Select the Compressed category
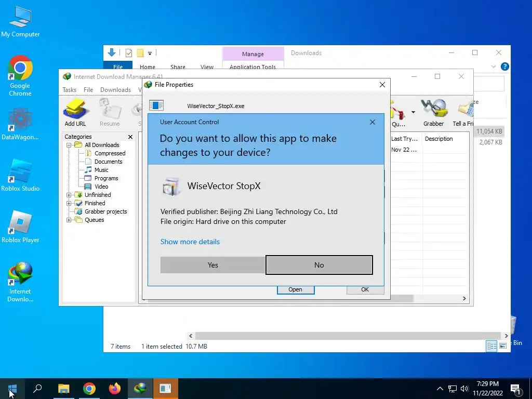Image resolution: width=532 pixels, height=399 pixels. coord(110,153)
